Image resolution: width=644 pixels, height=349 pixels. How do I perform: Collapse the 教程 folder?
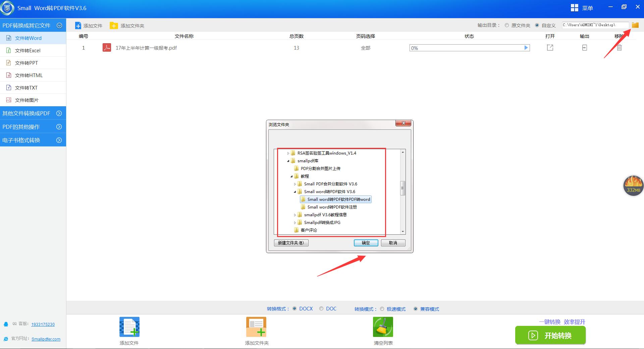[x=291, y=176]
